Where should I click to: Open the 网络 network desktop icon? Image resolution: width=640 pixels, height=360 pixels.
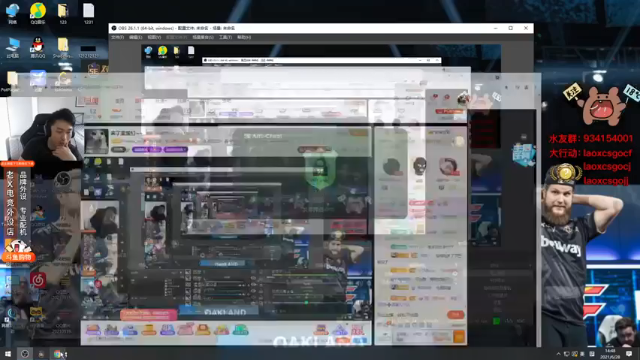(x=13, y=13)
